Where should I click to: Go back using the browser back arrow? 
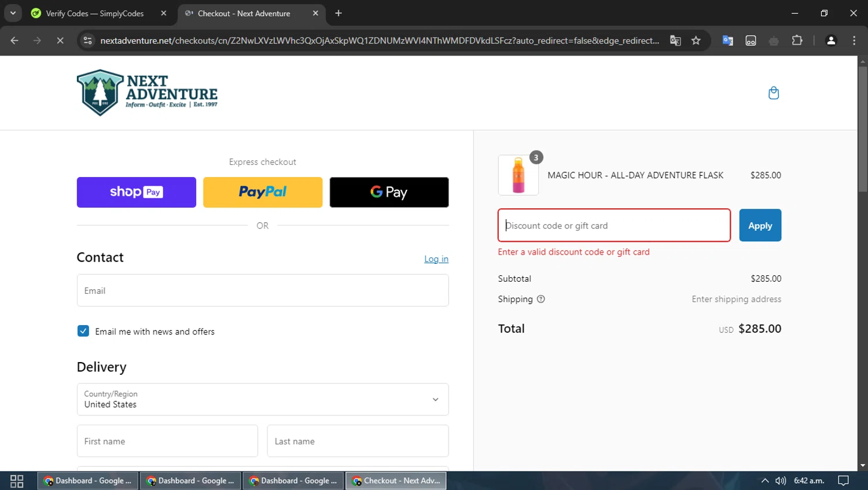tap(14, 40)
